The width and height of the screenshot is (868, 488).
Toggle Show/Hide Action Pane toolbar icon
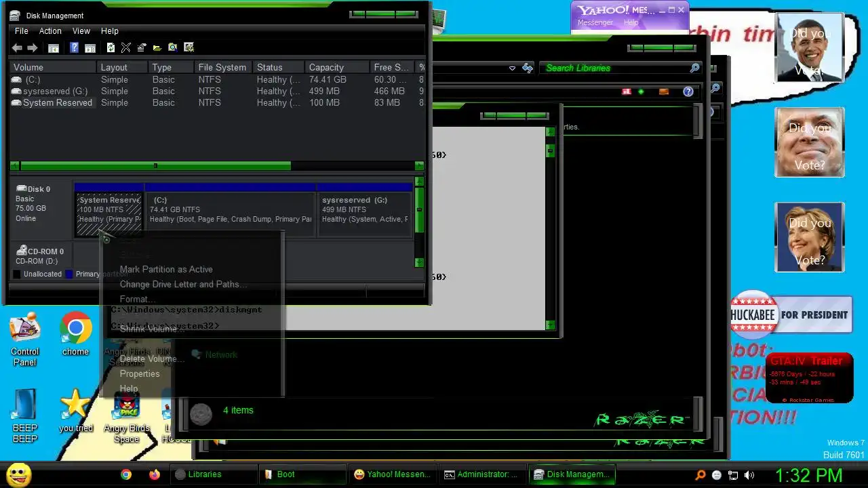tap(90, 47)
